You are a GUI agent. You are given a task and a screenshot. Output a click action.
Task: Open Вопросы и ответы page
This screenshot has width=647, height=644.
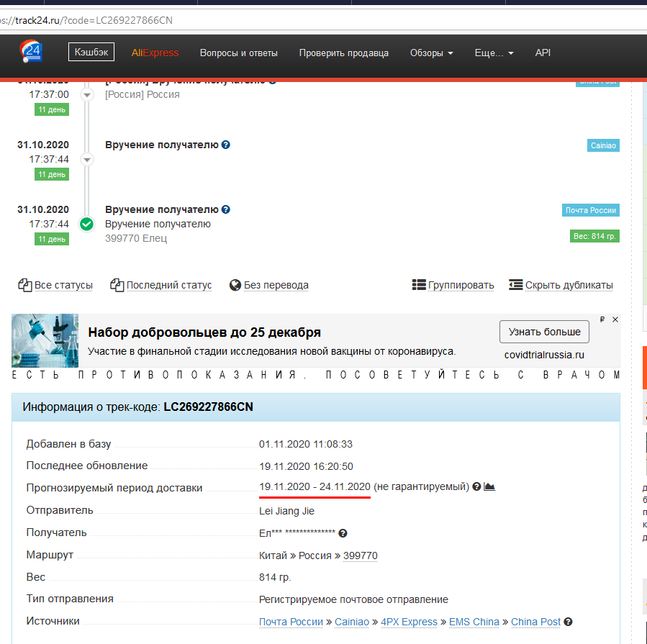click(x=238, y=53)
